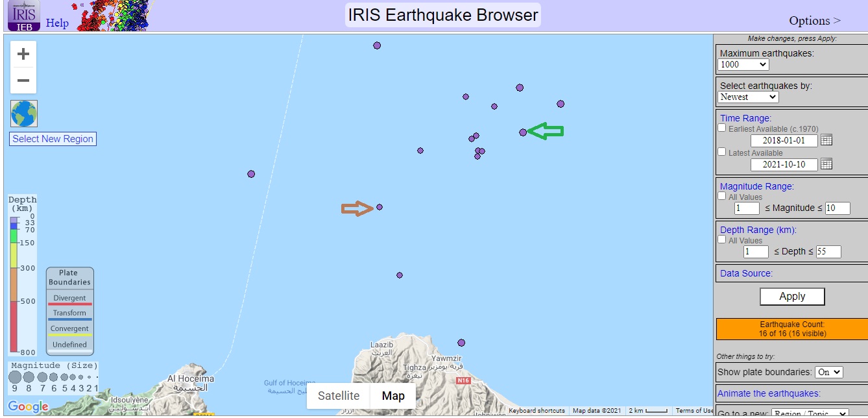
Task: Click the Yawmzir place label
Action: (446, 362)
